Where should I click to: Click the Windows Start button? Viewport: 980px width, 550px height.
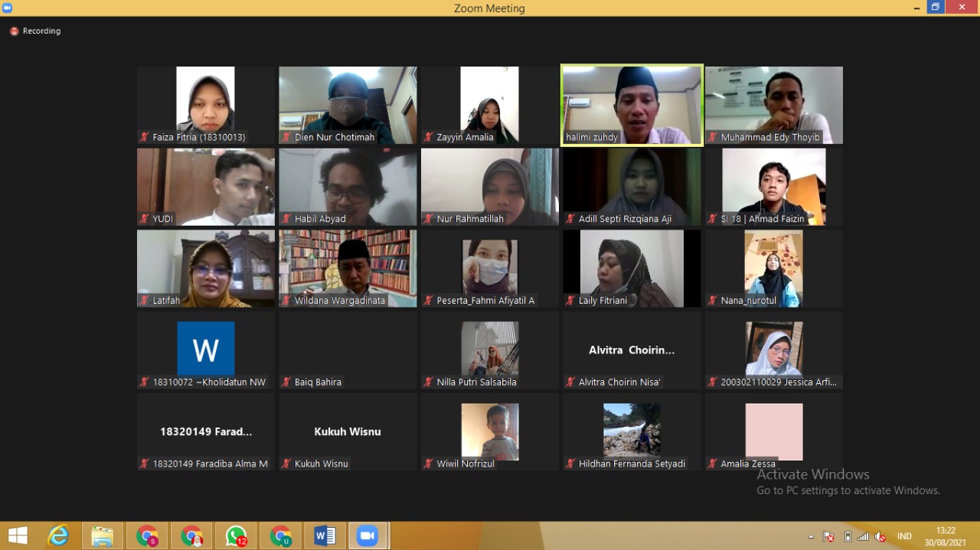[18, 536]
